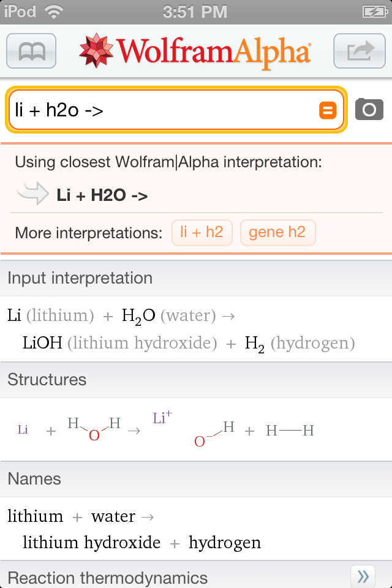Open the camera image input
The height and width of the screenshot is (588, 392).
pyautogui.click(x=369, y=109)
